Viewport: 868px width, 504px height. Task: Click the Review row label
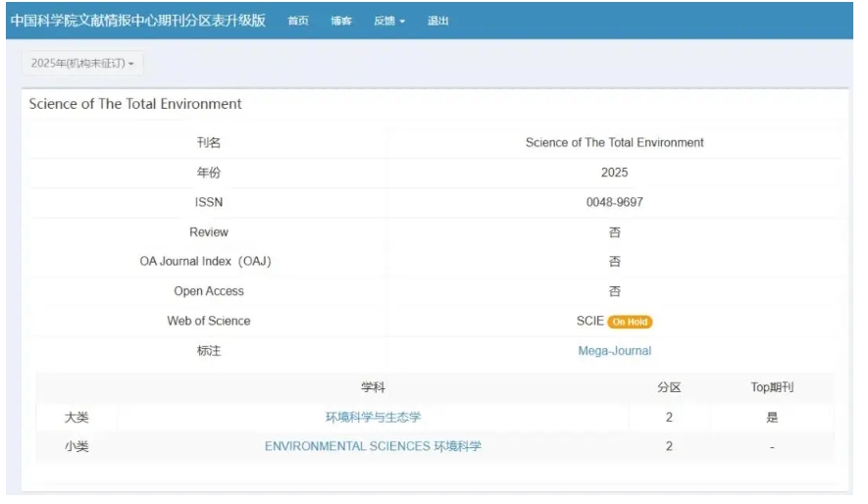[x=209, y=232]
